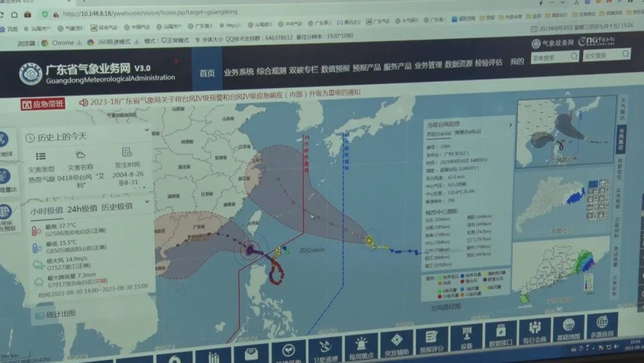Collapse the 历史上的今天 panel chevron
Image resolution: width=644 pixels, height=363 pixels.
147,130
